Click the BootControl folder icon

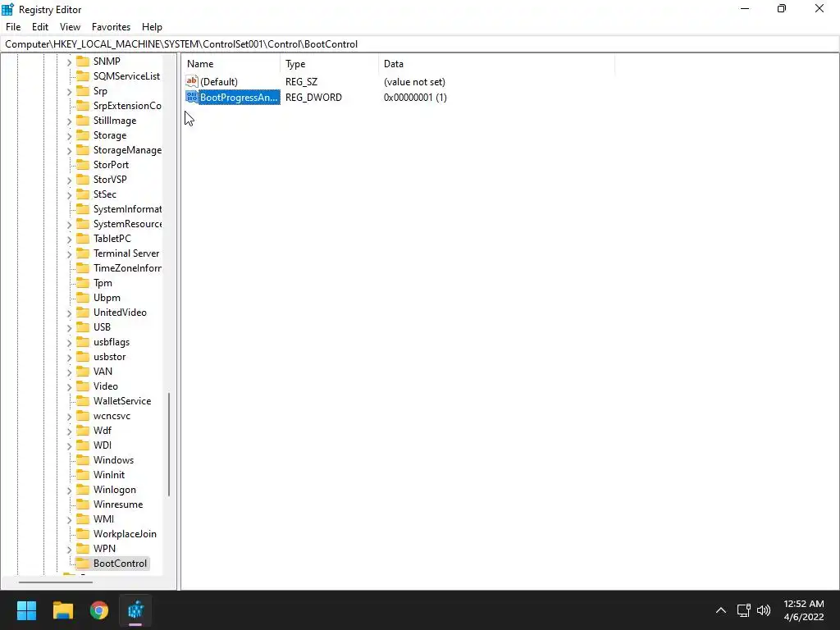click(x=83, y=563)
